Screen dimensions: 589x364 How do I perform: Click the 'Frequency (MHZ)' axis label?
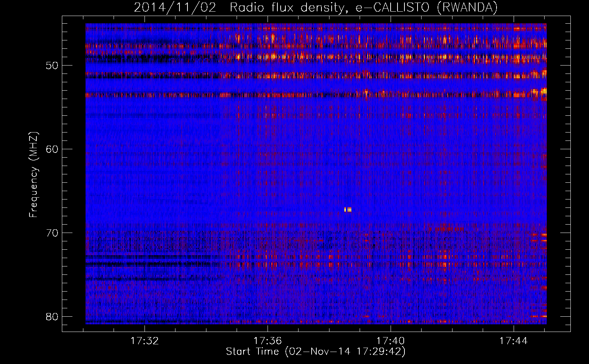click(33, 175)
